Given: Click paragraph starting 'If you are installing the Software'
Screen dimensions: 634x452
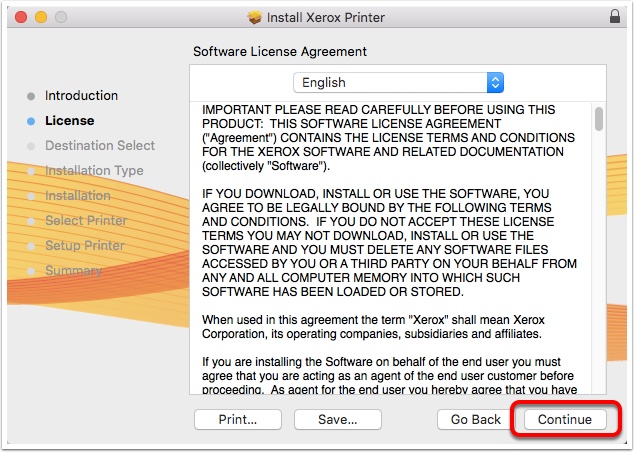Looking at the screenshot, I should click(389, 375).
